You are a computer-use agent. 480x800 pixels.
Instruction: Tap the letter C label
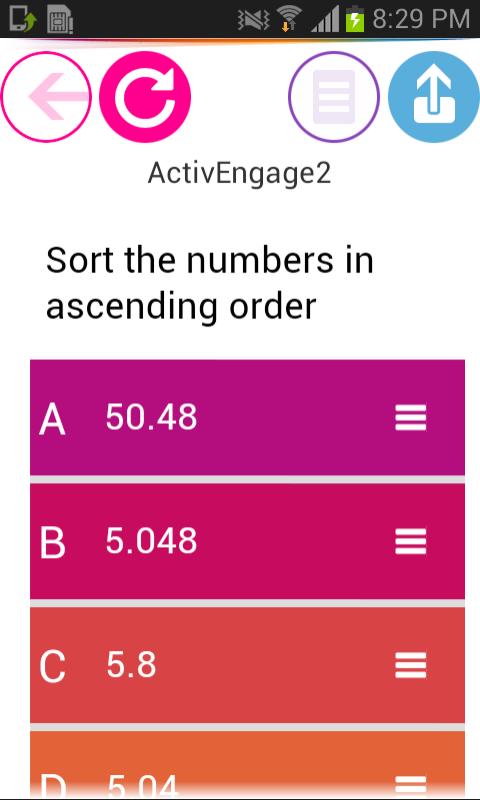(x=53, y=666)
